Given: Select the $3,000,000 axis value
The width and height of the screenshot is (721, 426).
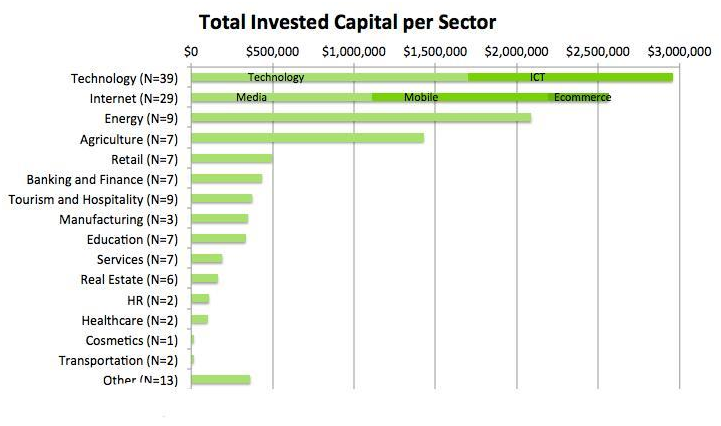Looking at the screenshot, I should 680,50.
